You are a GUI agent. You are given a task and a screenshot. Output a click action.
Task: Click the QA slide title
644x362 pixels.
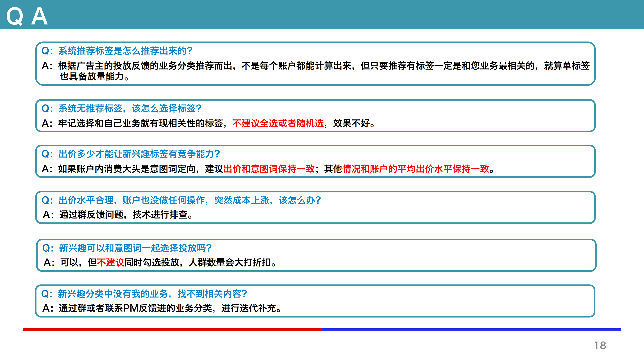coord(27,16)
